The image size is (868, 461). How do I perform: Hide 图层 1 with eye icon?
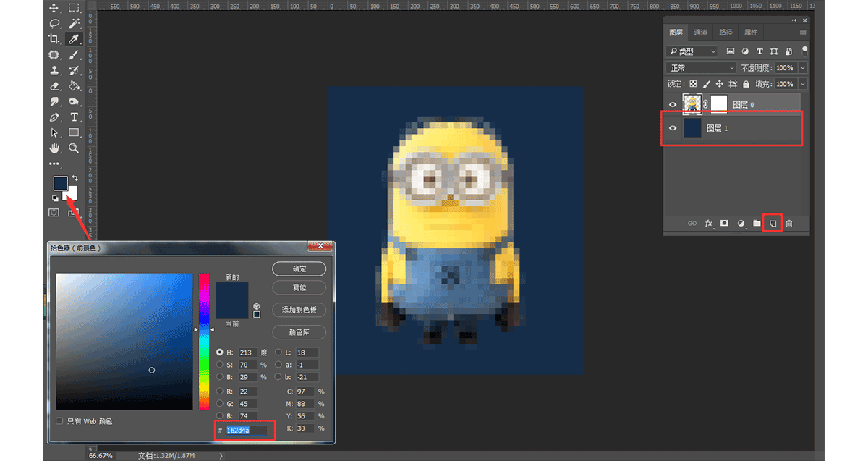(x=673, y=128)
